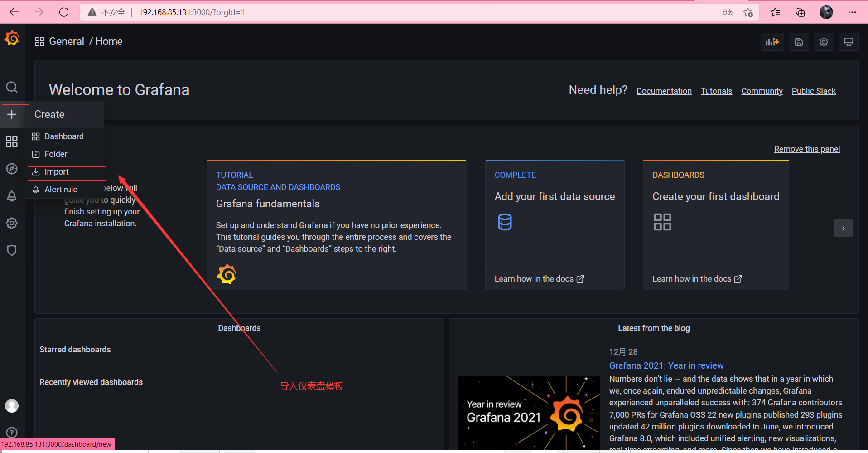Open the Alerting bell icon
The width and height of the screenshot is (868, 453).
tap(12, 196)
